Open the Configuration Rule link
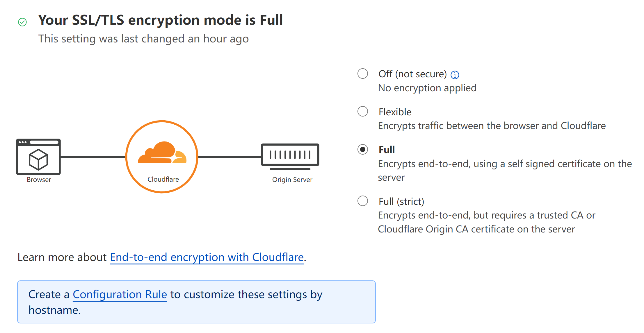 pyautogui.click(x=120, y=295)
